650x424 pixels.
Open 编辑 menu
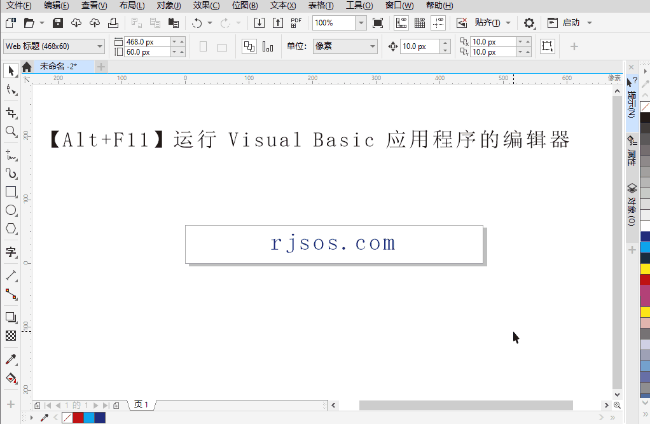click(56, 5)
